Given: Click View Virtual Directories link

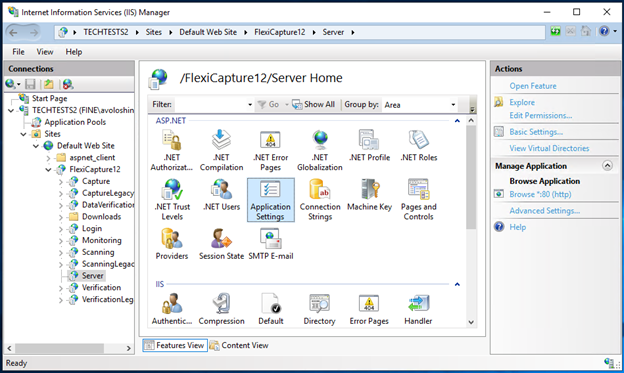Looking at the screenshot, I should pos(549,148).
